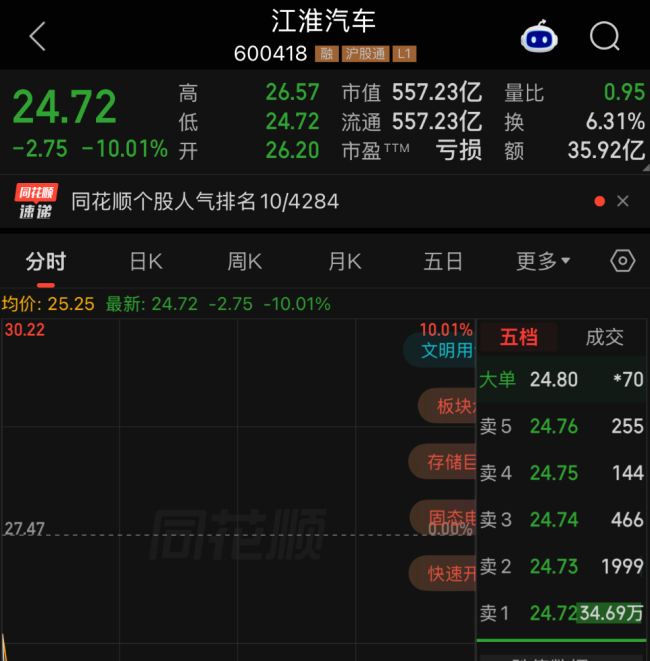The image size is (650, 661).
Task: Open the robot AI assistant
Action: coord(539,37)
